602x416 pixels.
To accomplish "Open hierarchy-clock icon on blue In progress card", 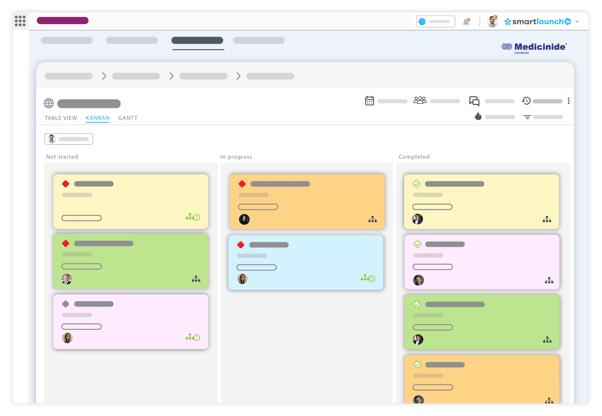I will (368, 278).
